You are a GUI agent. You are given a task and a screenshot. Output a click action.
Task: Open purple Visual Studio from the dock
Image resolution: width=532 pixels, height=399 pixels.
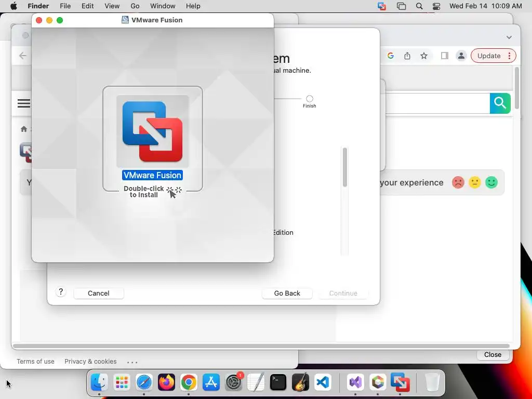pyautogui.click(x=355, y=382)
